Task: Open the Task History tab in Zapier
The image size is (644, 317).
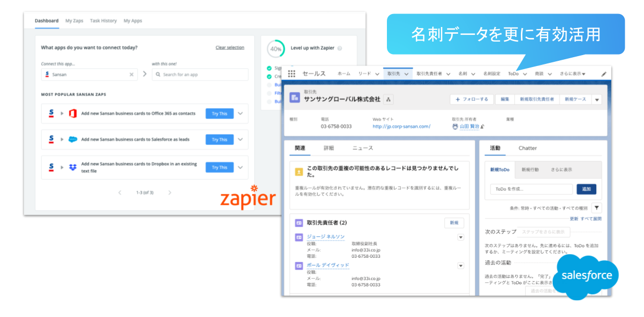Action: [103, 21]
